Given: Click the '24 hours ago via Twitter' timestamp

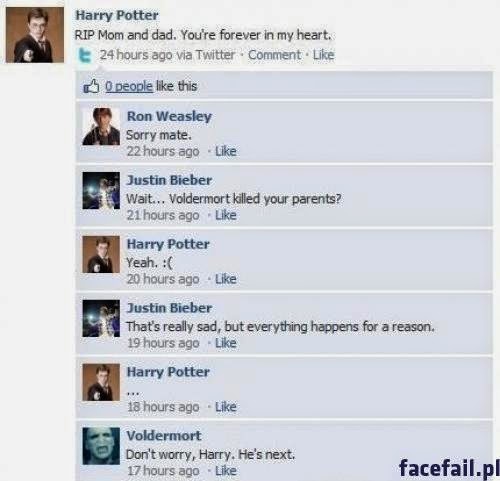Looking at the screenshot, I should click(167, 55).
